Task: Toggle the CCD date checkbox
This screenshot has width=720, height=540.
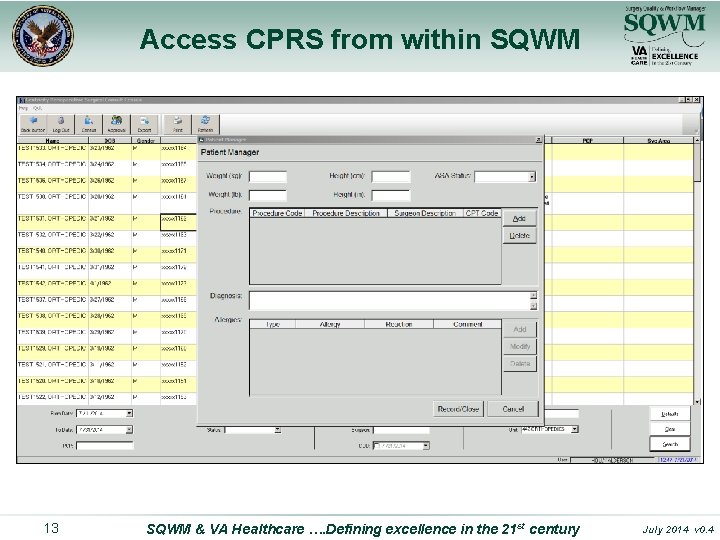Action: pyautogui.click(x=377, y=445)
